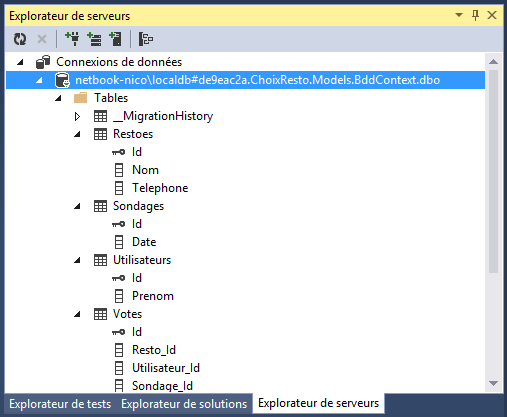Click the Add SharePoint connection icon
507x417 pixels.
(x=115, y=39)
